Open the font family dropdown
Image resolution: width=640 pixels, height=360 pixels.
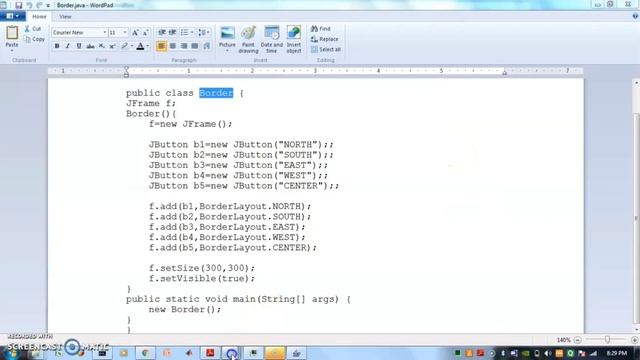[104, 32]
